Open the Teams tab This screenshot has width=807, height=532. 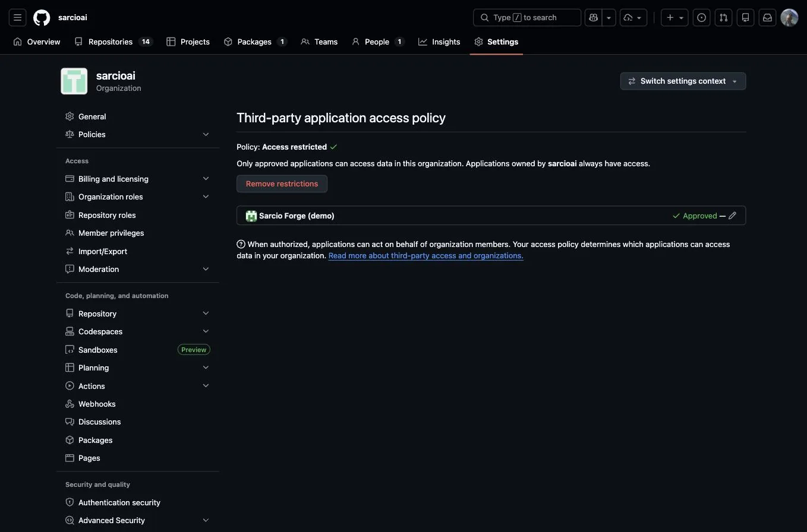tap(319, 42)
